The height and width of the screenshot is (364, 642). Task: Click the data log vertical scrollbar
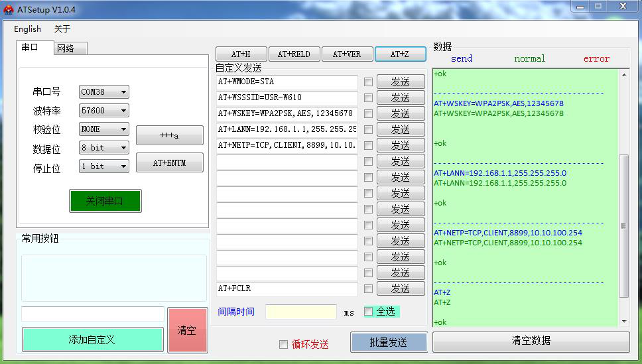click(623, 225)
